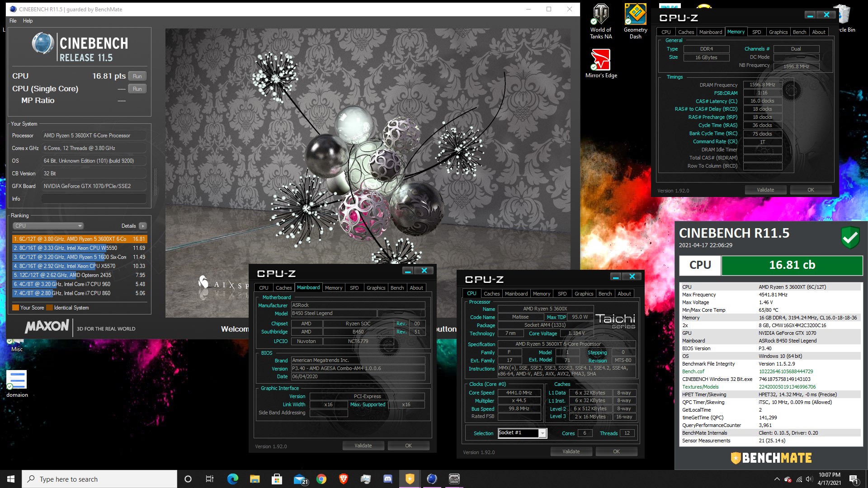The height and width of the screenshot is (488, 868).
Task: Open the taskbar clock and date
Action: (829, 479)
